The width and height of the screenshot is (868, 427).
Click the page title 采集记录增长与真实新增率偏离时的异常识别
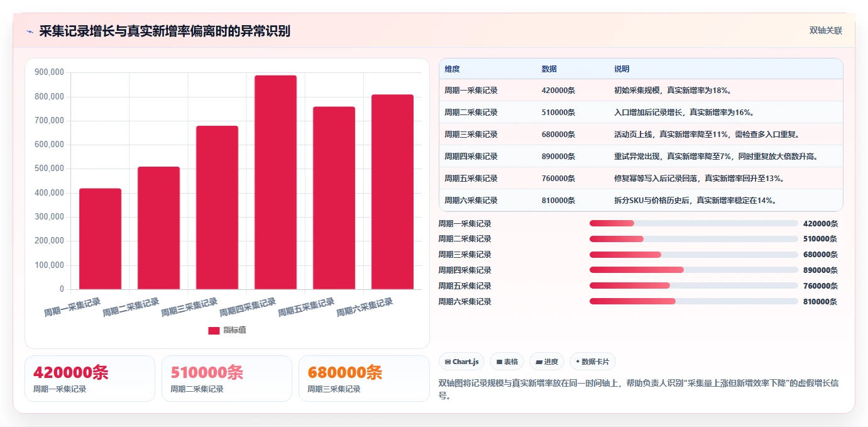pos(165,31)
